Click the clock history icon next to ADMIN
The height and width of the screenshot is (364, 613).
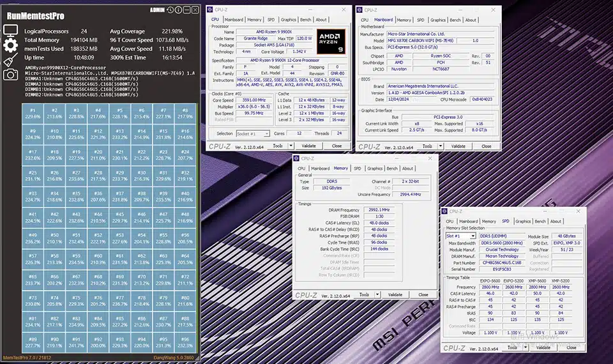(170, 10)
